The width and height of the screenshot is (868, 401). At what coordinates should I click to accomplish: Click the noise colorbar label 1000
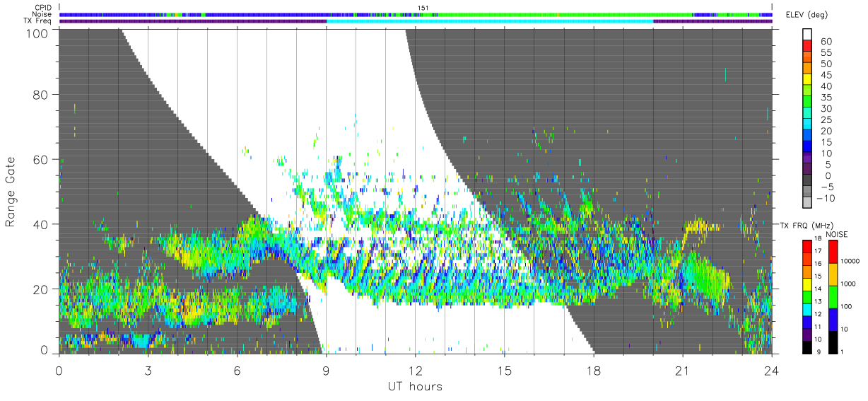tap(848, 284)
